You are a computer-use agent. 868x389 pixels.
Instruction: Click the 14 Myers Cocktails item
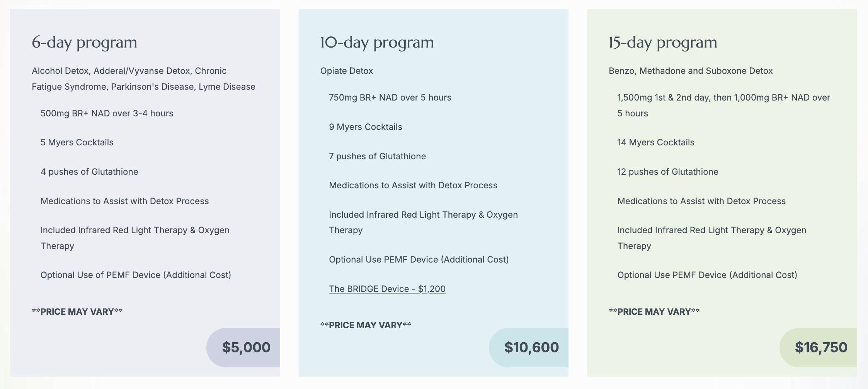655,142
